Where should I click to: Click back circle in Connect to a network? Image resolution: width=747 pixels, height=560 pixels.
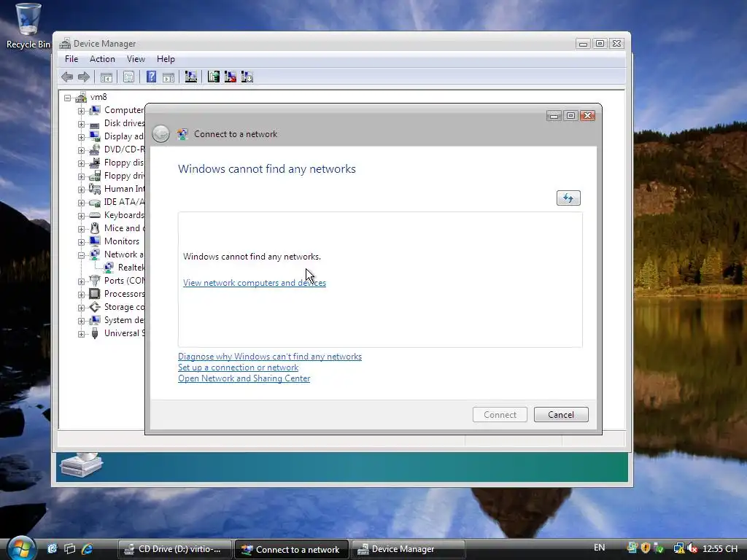point(161,134)
